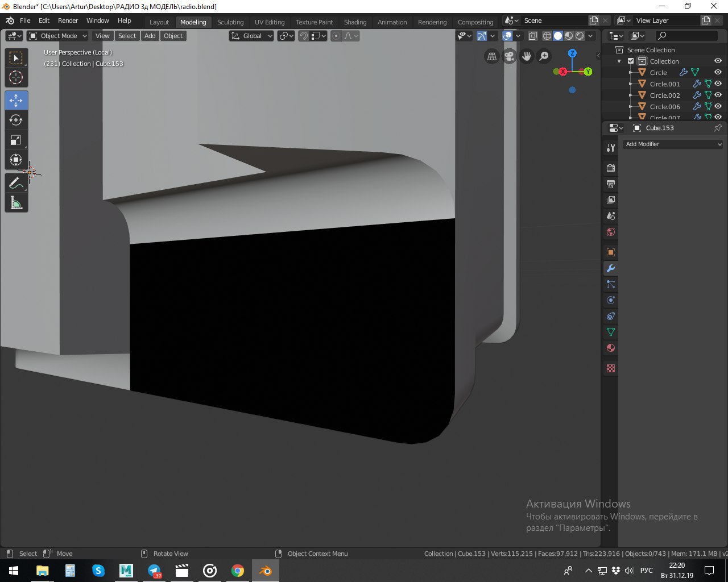Open the outliner editor type dropdown
This screenshot has height=582, width=728.
tap(617, 36)
